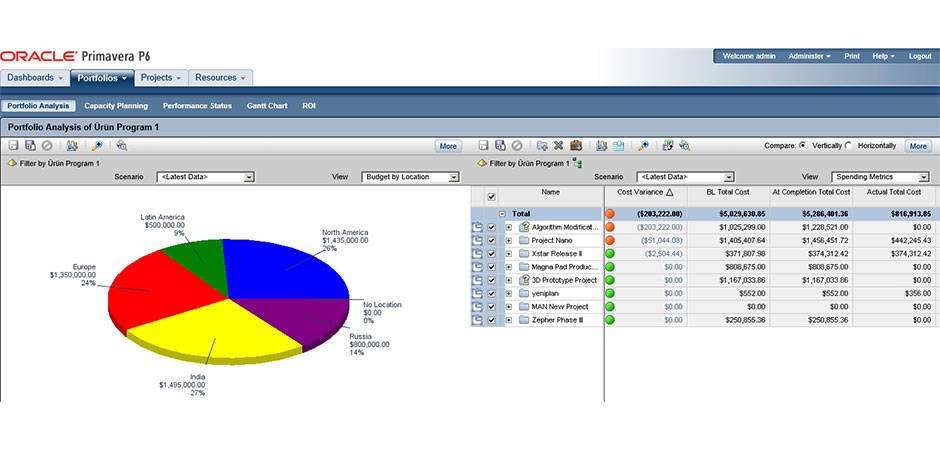Collapse the Total row
Viewport: 940px width, 450px height.
tap(502, 213)
